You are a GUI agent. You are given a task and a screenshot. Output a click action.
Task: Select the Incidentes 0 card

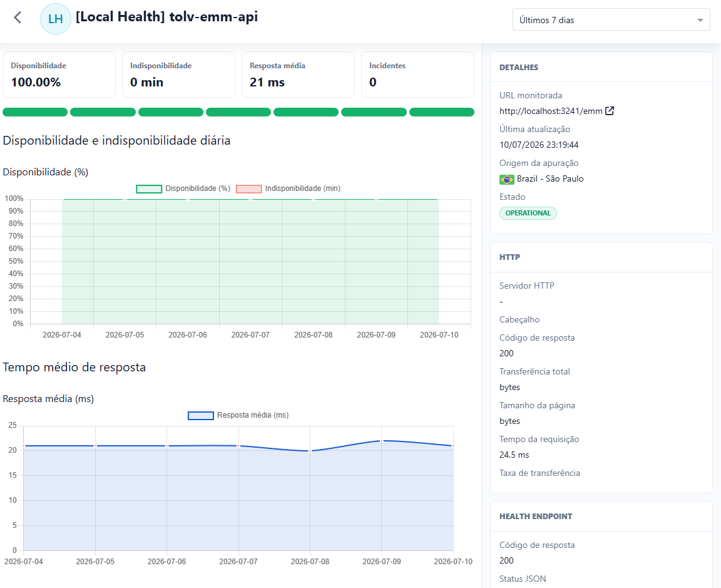click(417, 75)
